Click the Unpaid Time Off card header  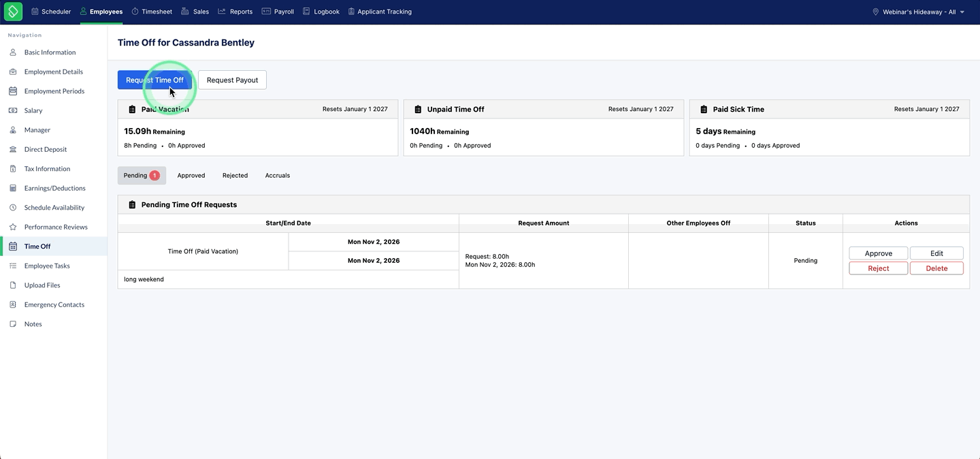point(544,109)
